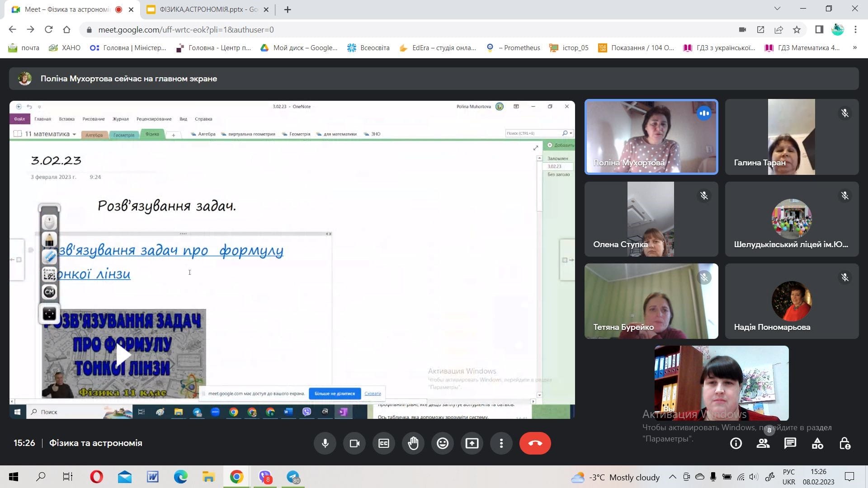Screen dimensions: 868x488
Task: Open host controls lock icon
Action: point(844,444)
